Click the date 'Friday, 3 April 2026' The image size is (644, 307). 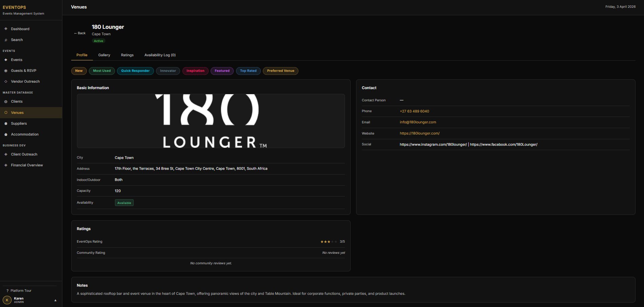(620, 7)
